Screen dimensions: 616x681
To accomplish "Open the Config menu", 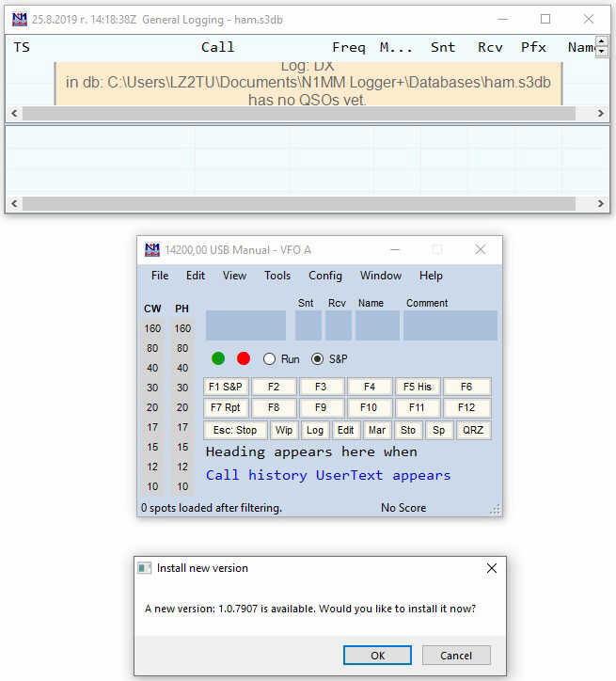I will tap(325, 276).
